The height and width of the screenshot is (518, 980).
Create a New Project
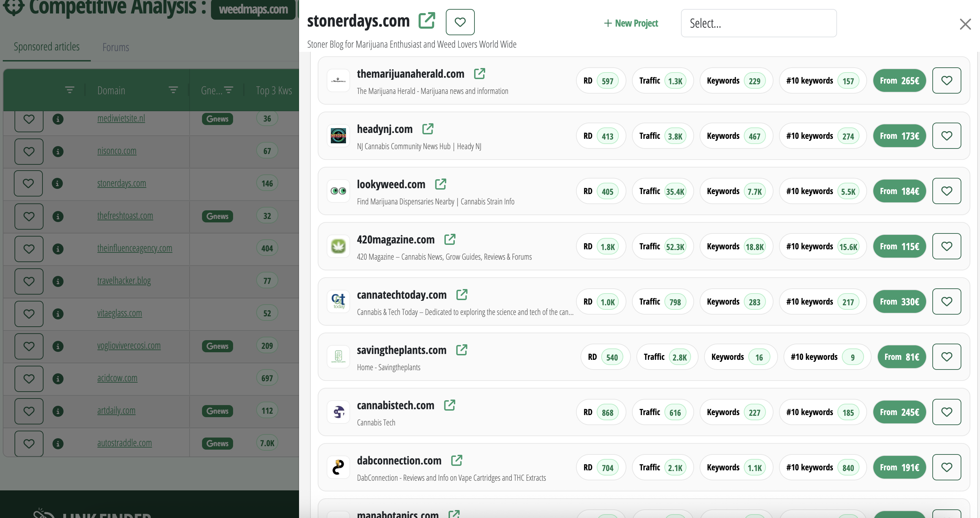pos(631,23)
